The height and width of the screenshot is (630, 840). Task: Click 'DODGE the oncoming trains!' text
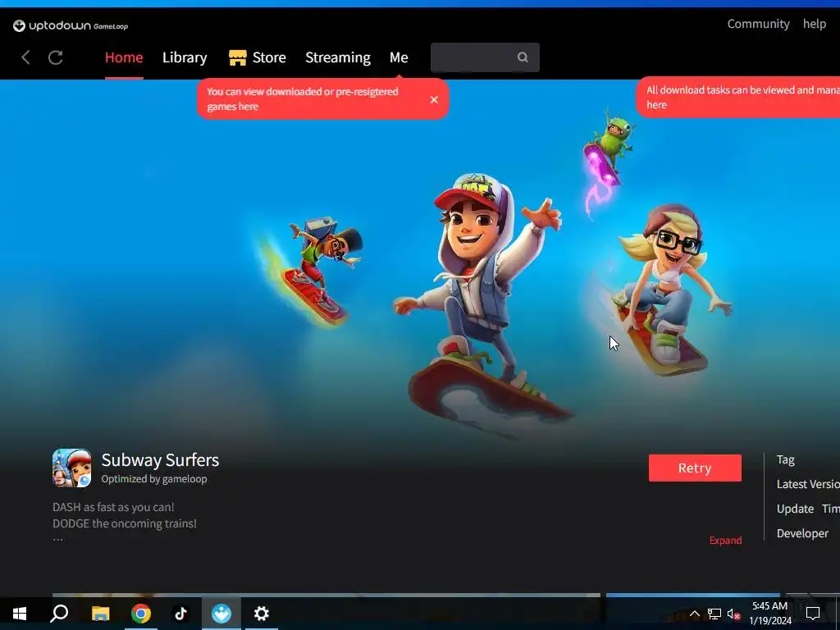pyautogui.click(x=125, y=523)
